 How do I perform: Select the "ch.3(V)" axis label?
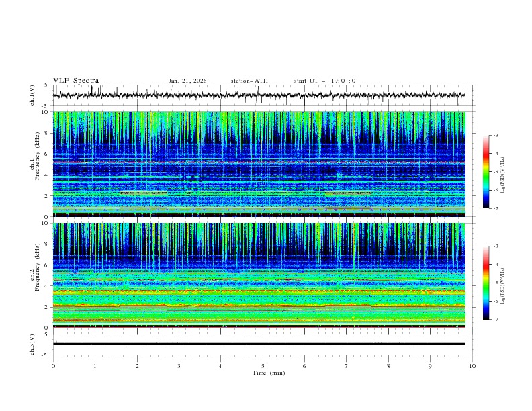(32, 345)
